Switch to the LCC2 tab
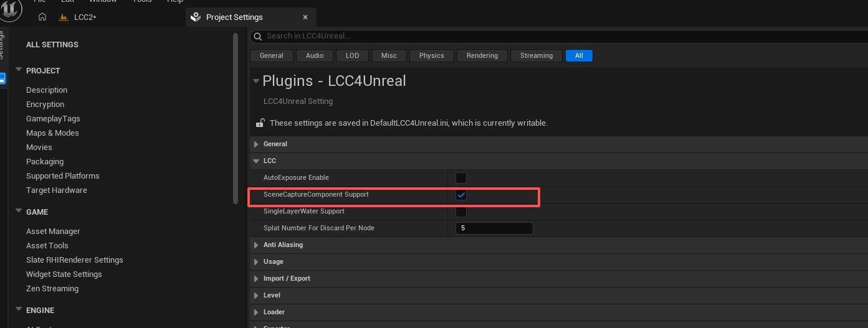Viewport: 868px width, 328px height. click(x=85, y=17)
